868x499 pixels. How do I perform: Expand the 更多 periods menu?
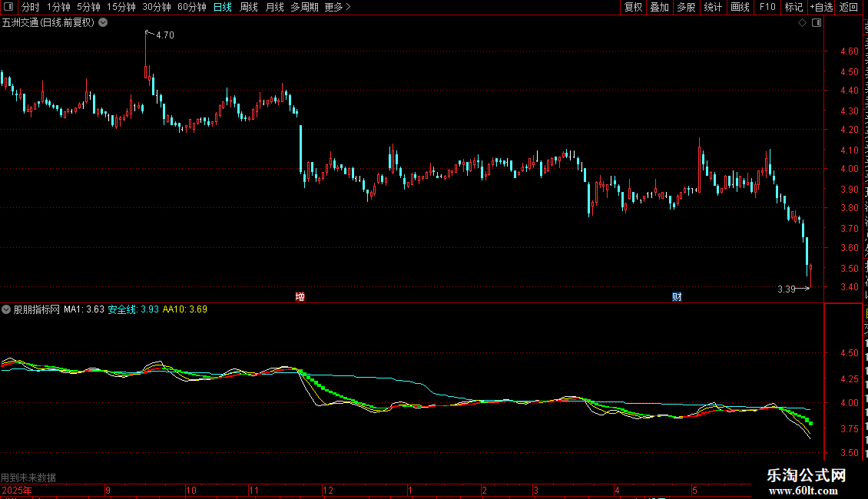click(337, 7)
